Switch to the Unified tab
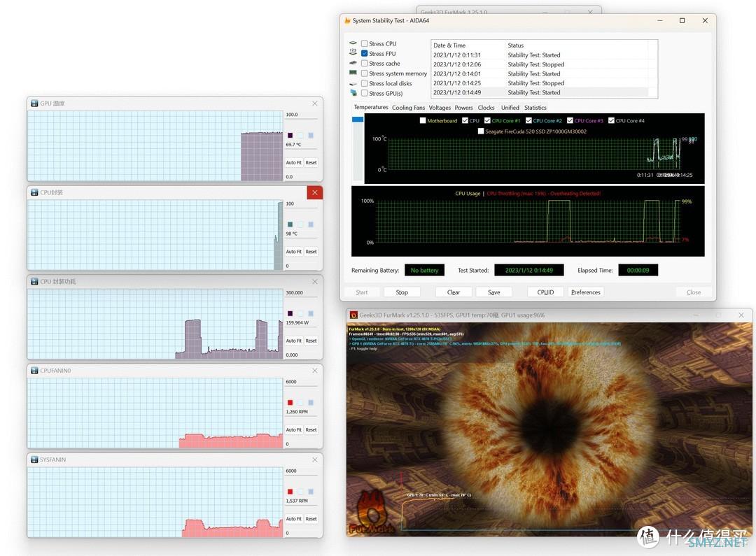 point(510,108)
